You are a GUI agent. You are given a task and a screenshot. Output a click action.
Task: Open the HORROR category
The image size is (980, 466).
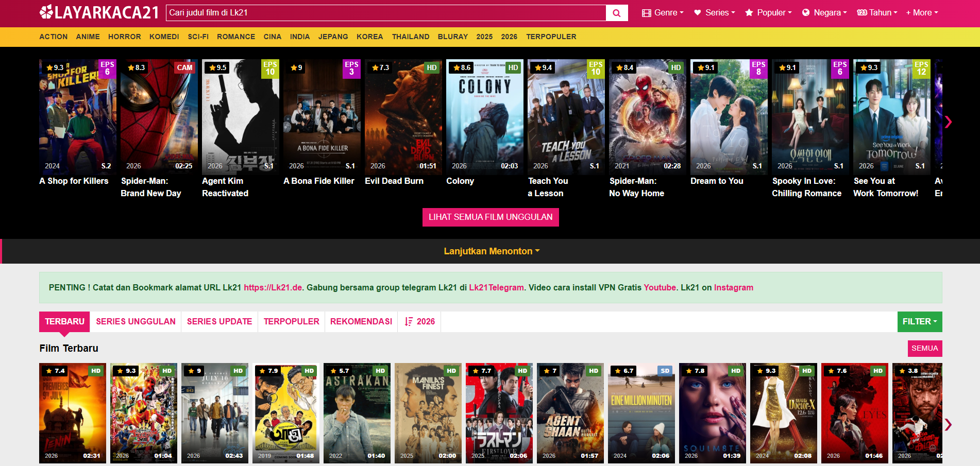coord(125,37)
